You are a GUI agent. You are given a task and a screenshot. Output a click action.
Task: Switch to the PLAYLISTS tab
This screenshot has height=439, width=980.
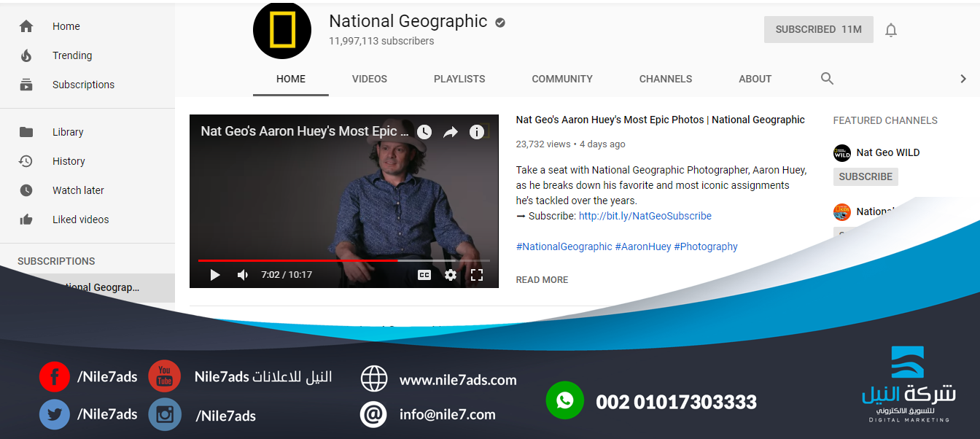459,79
